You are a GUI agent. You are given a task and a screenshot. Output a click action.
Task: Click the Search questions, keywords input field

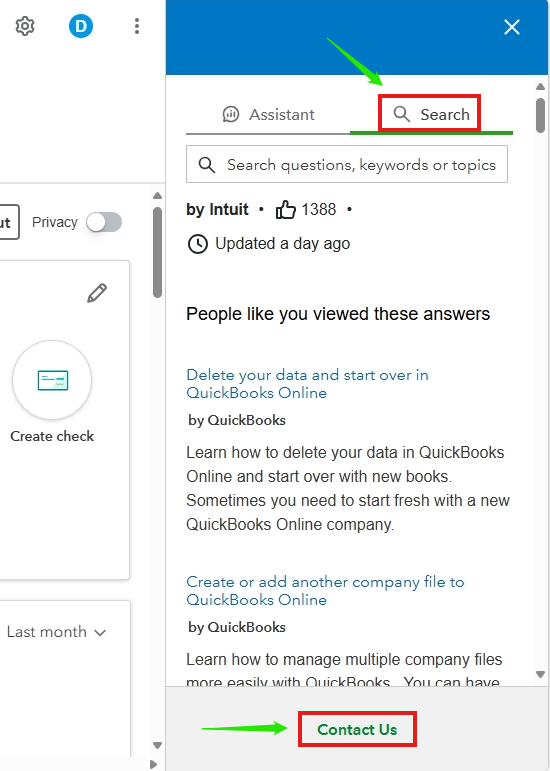(347, 164)
